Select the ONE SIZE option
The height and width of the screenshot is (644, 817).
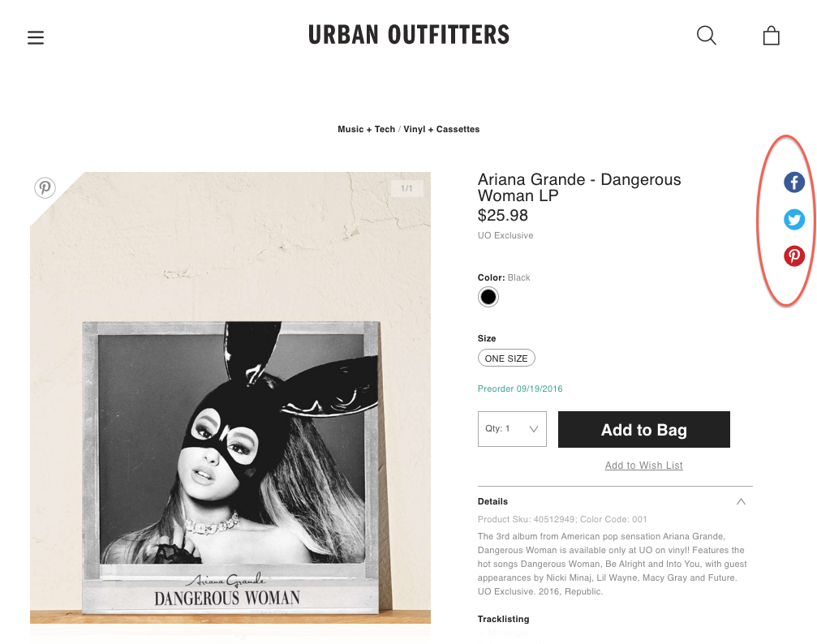pyautogui.click(x=506, y=358)
